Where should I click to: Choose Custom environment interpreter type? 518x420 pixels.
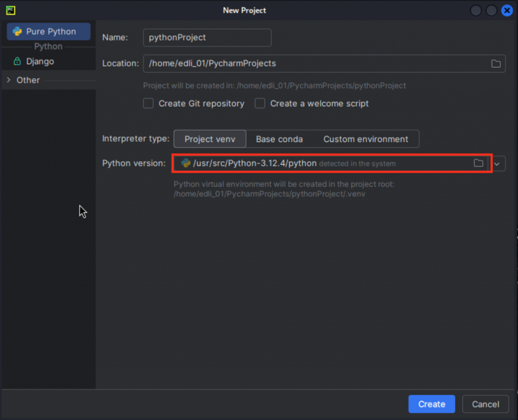pyautogui.click(x=366, y=139)
